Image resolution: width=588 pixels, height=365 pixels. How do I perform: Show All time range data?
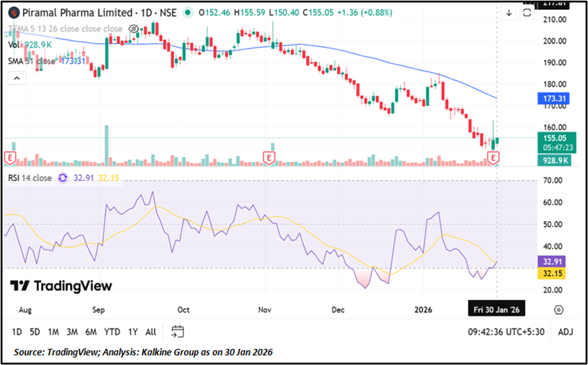150,331
